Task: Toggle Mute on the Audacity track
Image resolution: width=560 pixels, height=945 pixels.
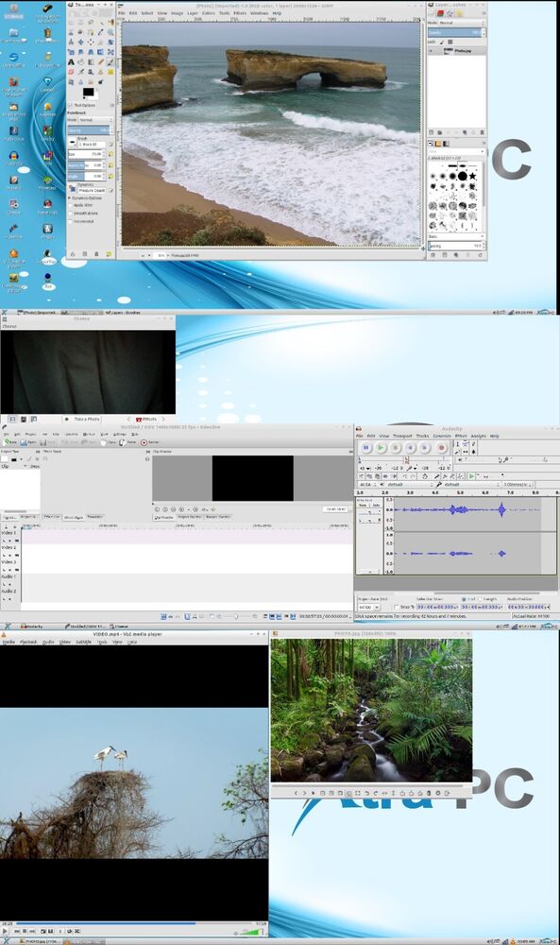Action: (x=363, y=505)
